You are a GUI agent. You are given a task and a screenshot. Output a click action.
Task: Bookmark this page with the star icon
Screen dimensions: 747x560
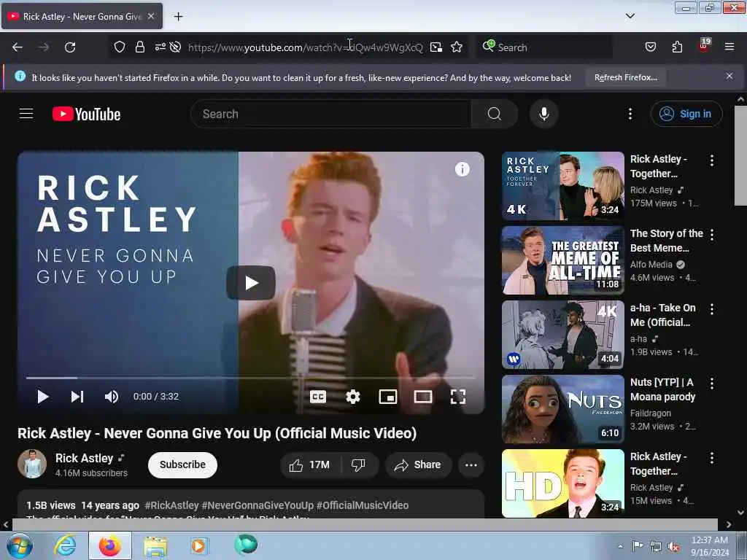point(457,47)
